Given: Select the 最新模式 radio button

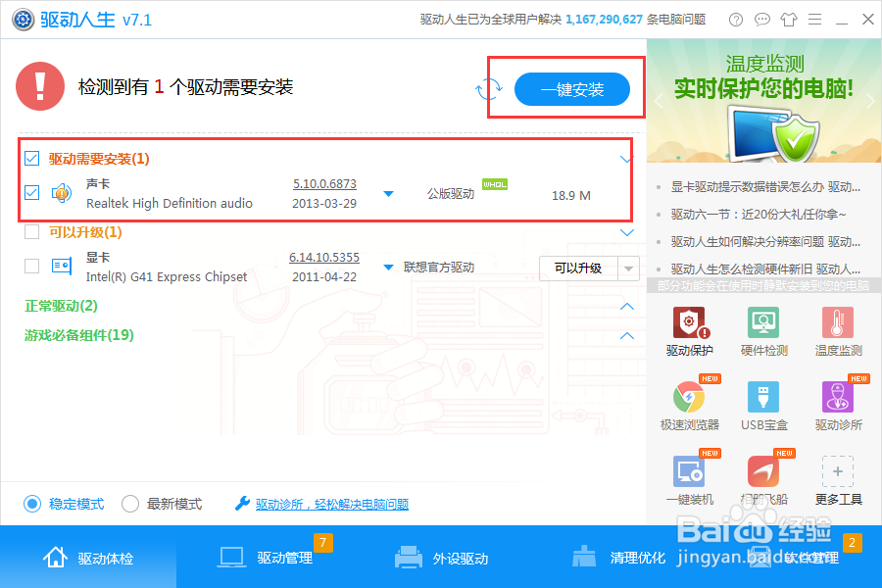Looking at the screenshot, I should [129, 503].
